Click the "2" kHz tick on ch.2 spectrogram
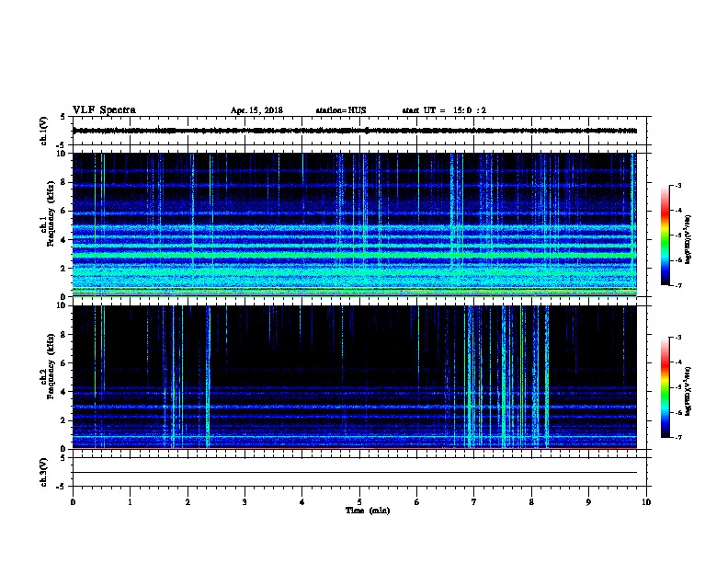The image size is (728, 563). click(63, 420)
